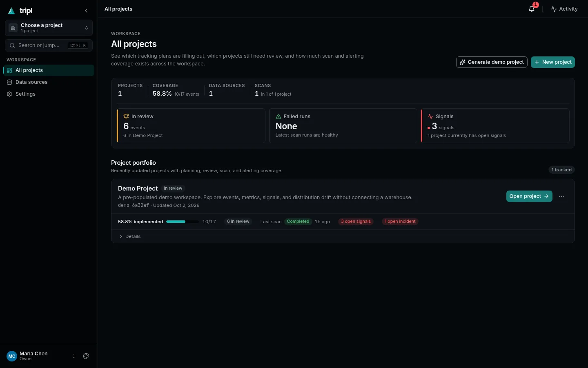Click the tripl logo icon
588x368 pixels.
click(x=11, y=11)
